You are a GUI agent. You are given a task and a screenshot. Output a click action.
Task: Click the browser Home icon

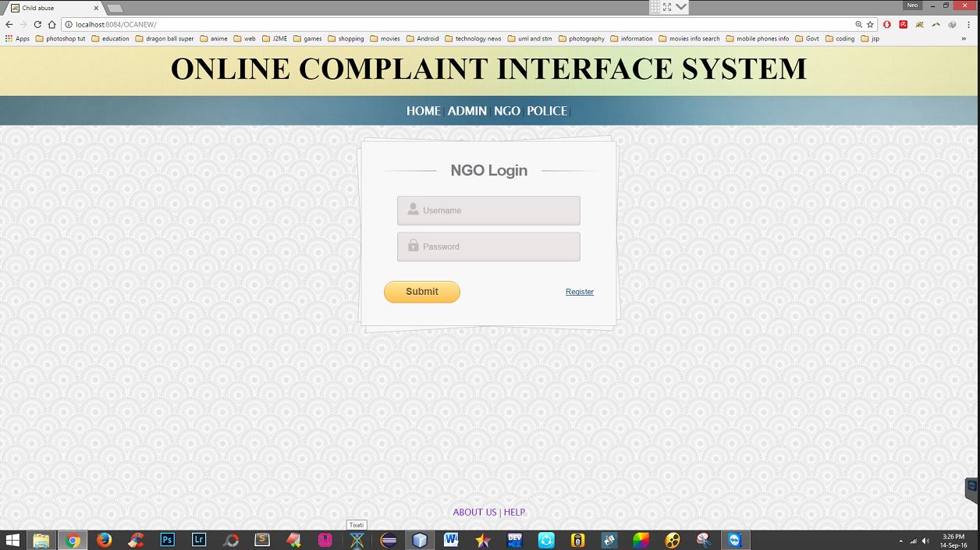pyautogui.click(x=51, y=25)
